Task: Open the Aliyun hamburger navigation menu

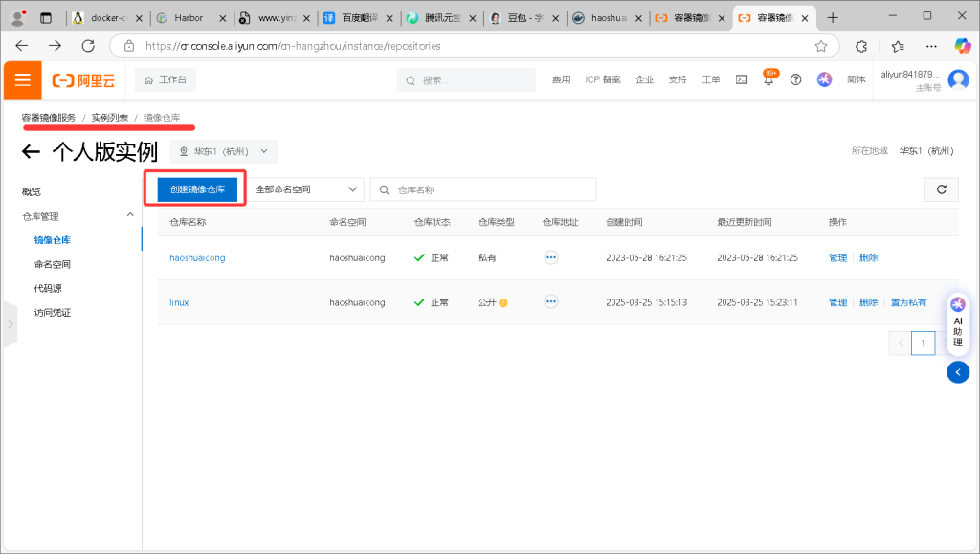Action: click(22, 80)
